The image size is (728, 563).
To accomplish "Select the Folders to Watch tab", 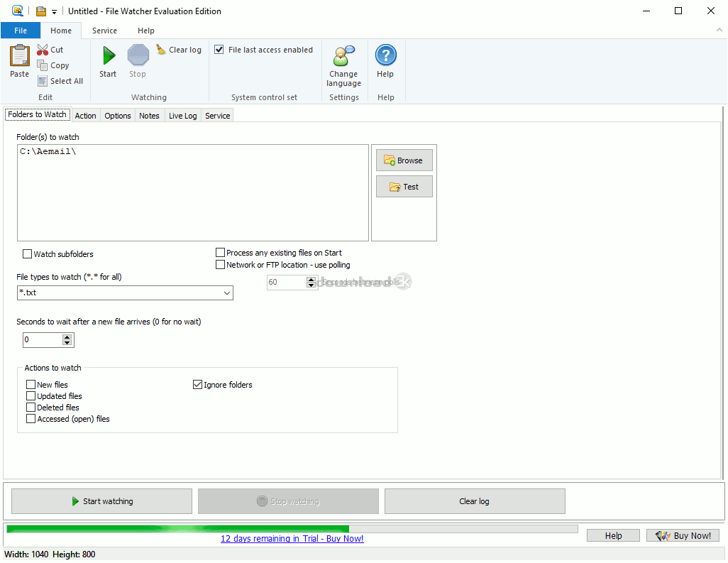I will pyautogui.click(x=37, y=115).
